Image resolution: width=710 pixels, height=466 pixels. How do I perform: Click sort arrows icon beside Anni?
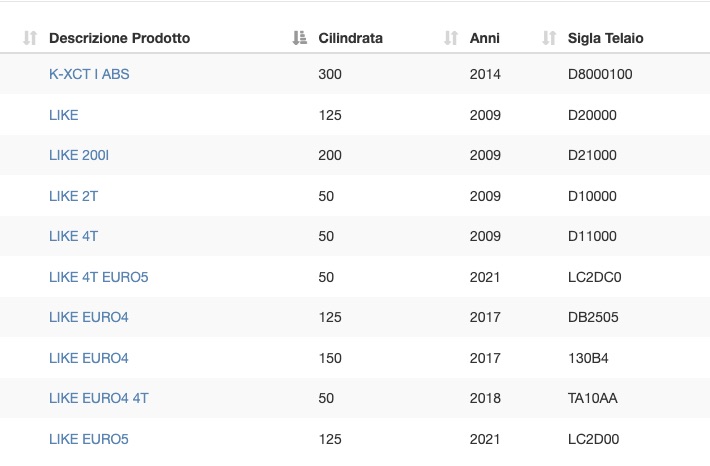tap(451, 38)
